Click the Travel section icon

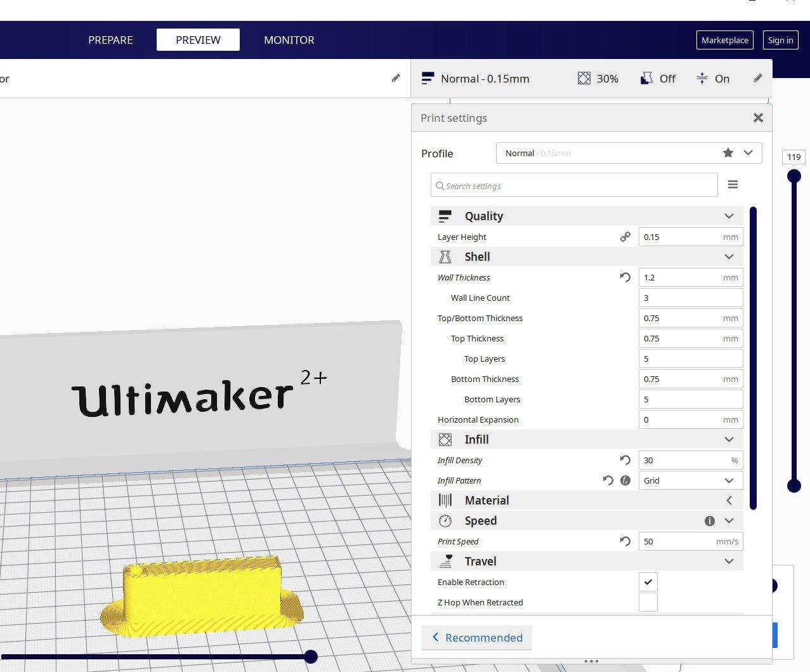click(x=445, y=561)
